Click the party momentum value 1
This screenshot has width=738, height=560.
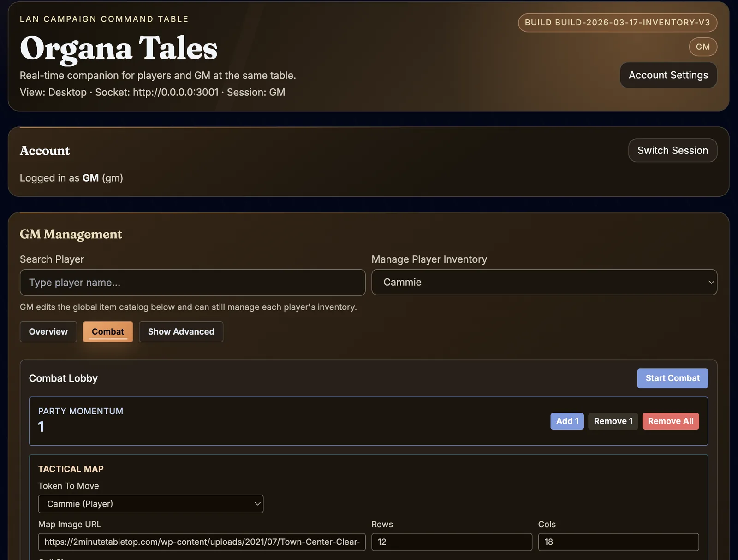[41, 427]
